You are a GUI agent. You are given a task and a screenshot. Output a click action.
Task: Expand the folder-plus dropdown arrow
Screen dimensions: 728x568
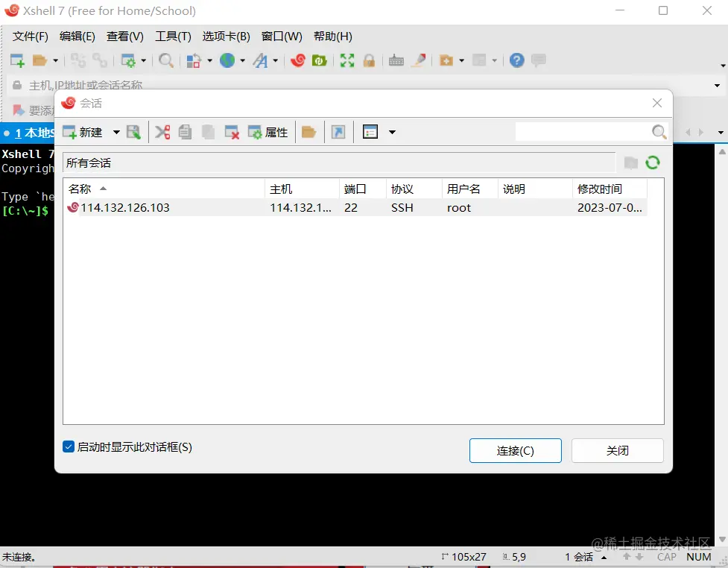[461, 61]
